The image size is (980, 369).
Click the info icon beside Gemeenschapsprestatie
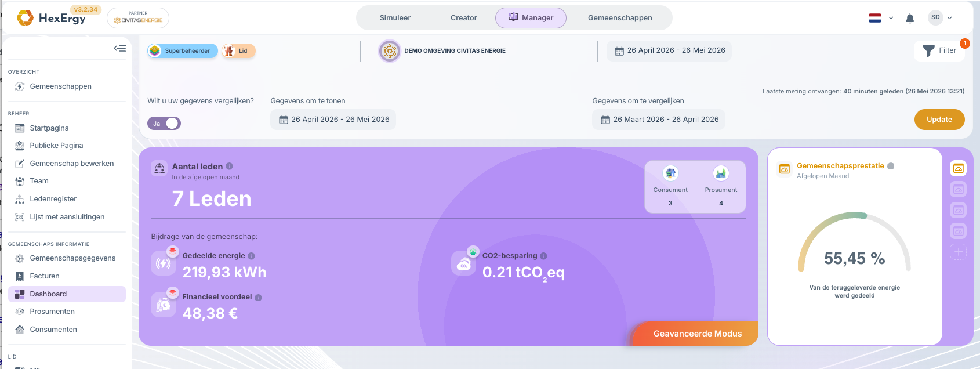point(891,166)
